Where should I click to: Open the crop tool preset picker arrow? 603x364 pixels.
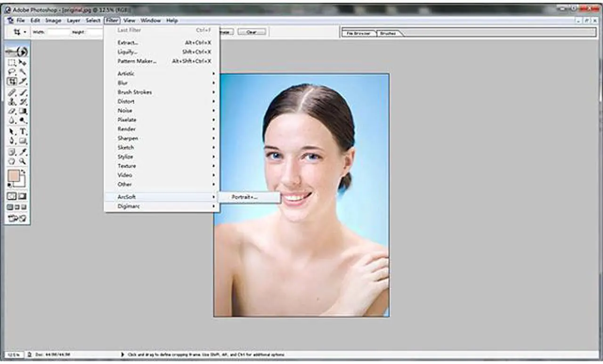click(25, 32)
